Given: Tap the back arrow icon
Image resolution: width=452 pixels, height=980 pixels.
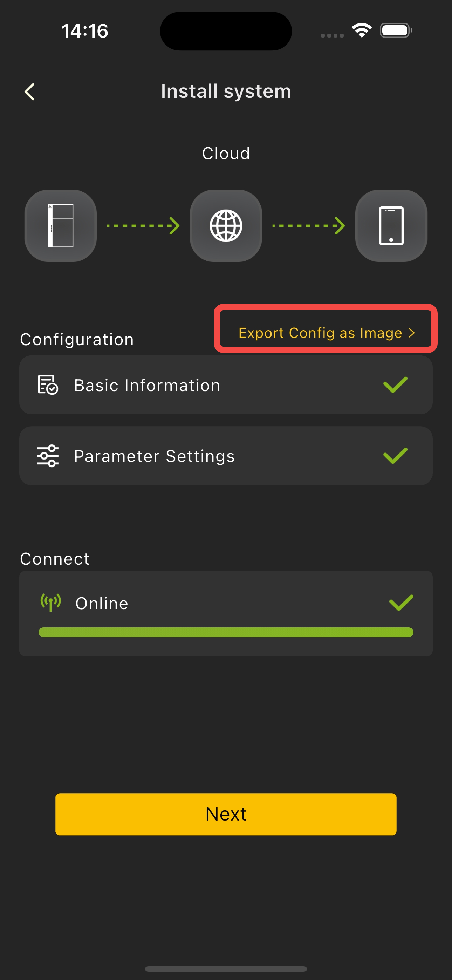Looking at the screenshot, I should point(30,92).
